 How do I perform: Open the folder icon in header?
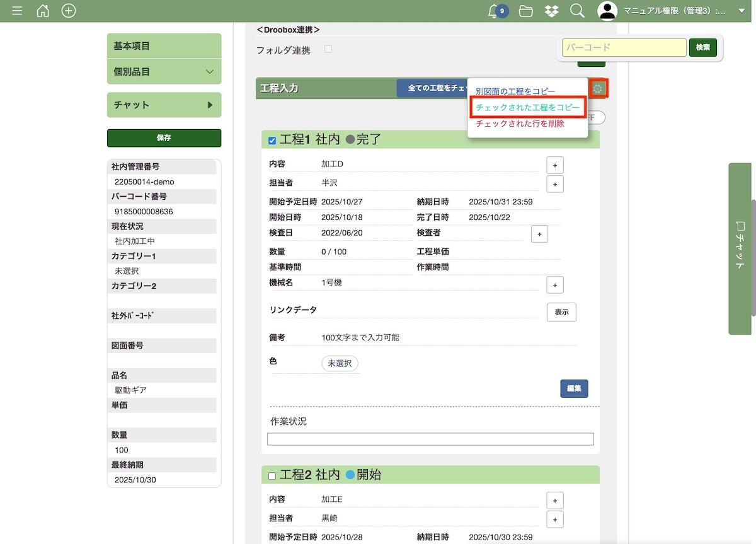(525, 11)
